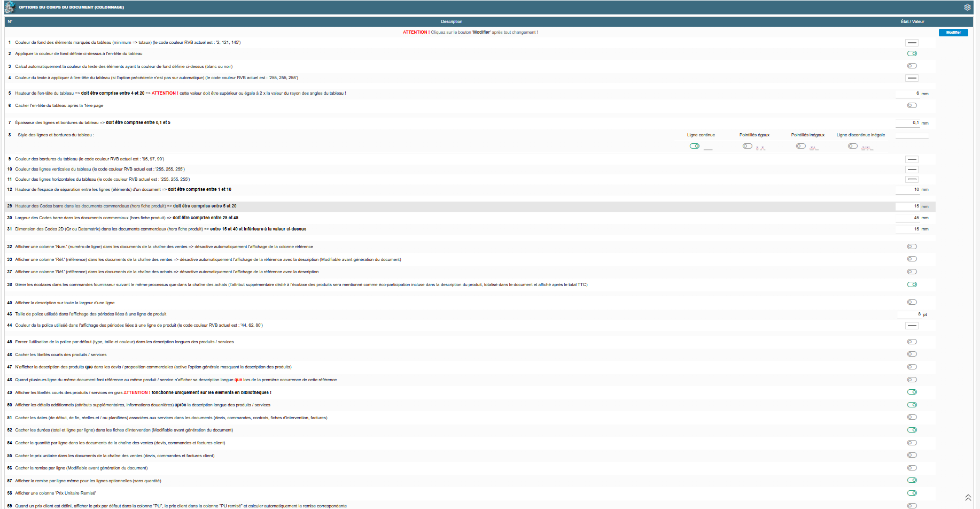
Task: Edit row 5 table header height field
Action: 908,94
